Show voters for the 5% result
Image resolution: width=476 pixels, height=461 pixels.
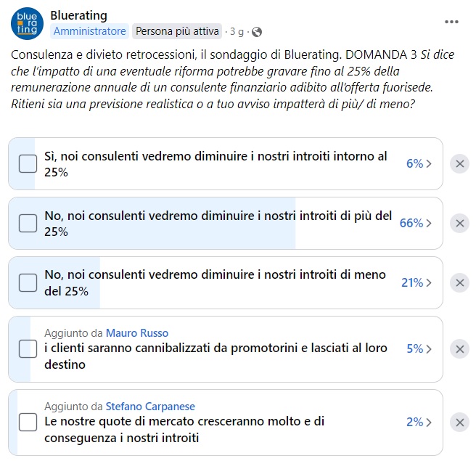point(419,349)
